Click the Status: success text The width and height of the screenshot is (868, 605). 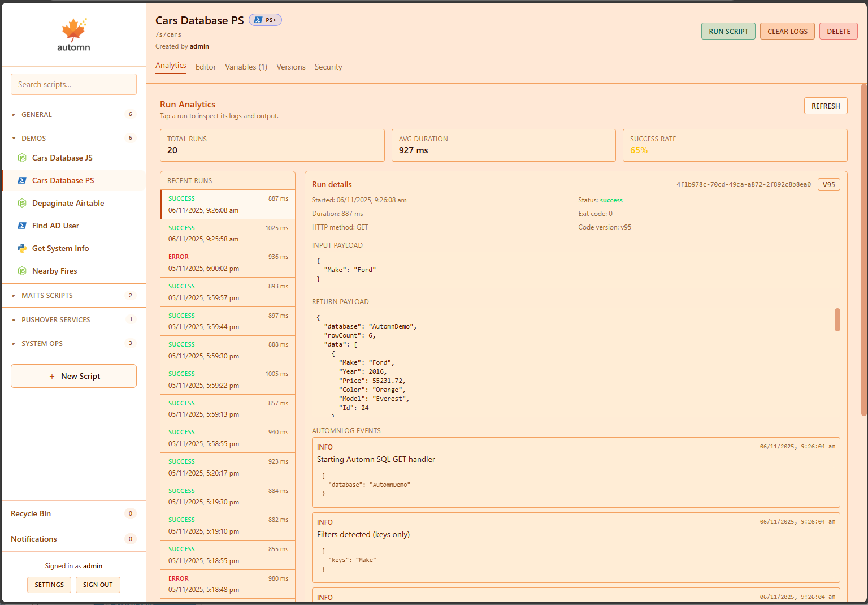[x=600, y=200]
